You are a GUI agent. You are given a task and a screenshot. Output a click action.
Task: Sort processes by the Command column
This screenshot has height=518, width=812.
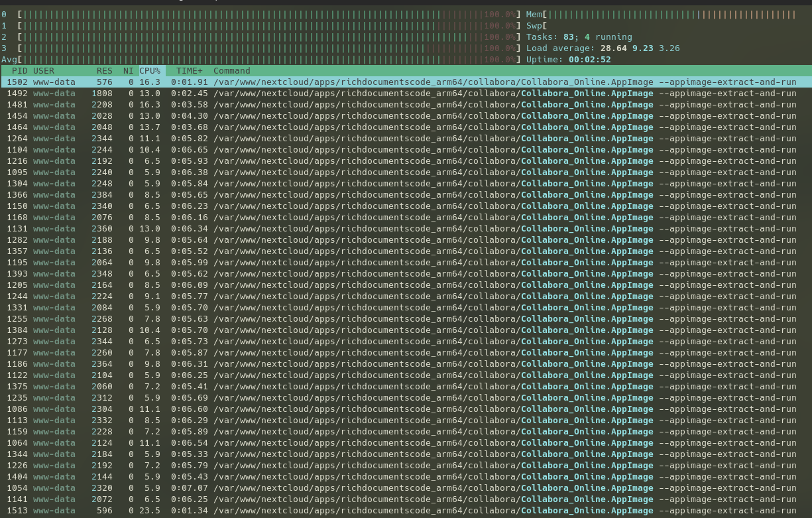click(x=231, y=71)
